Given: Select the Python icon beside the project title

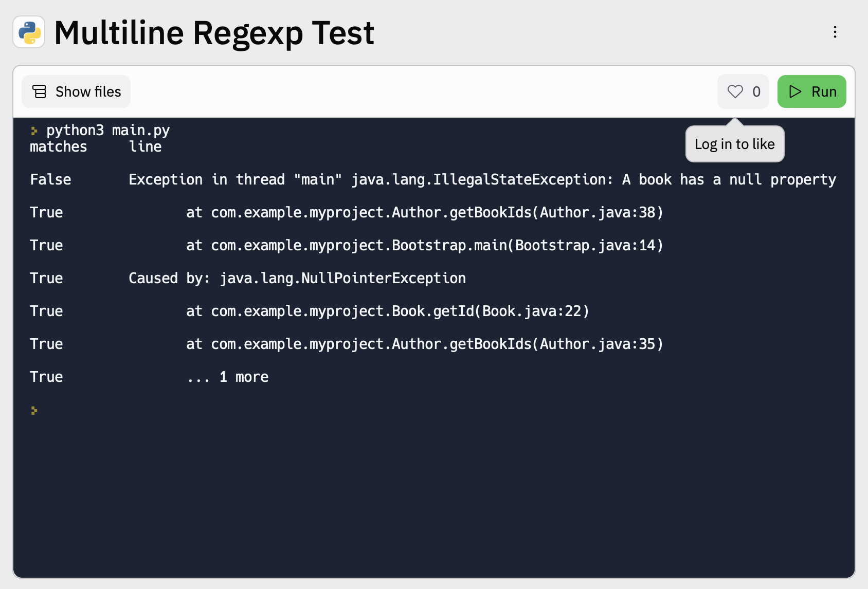Looking at the screenshot, I should [29, 32].
